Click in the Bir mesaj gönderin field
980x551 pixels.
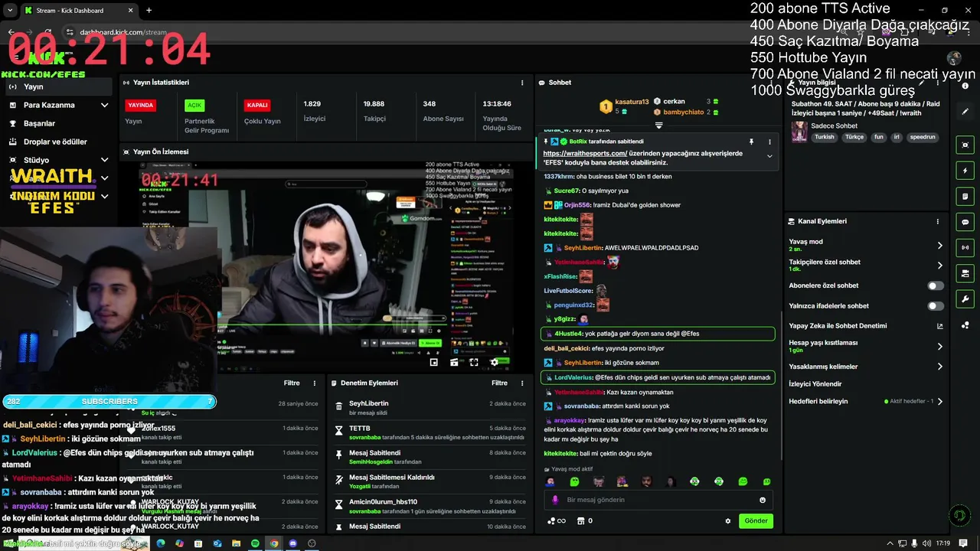(x=658, y=500)
